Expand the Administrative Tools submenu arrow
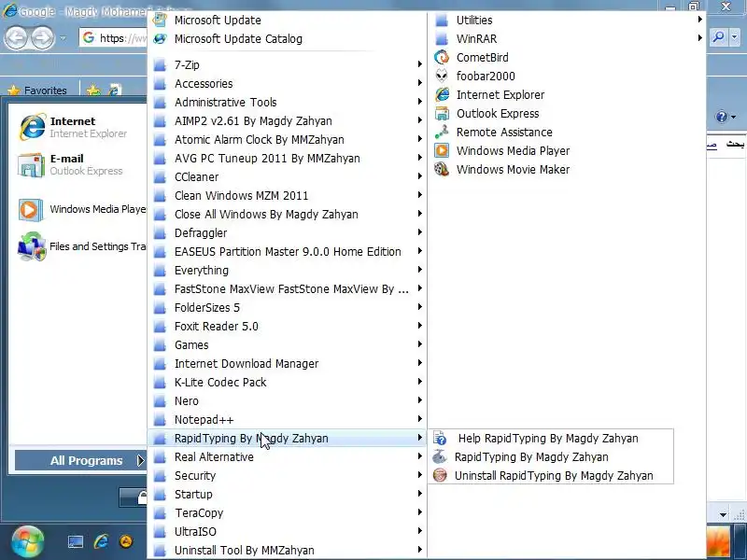Viewport: 747px width, 560px height. pyautogui.click(x=419, y=102)
